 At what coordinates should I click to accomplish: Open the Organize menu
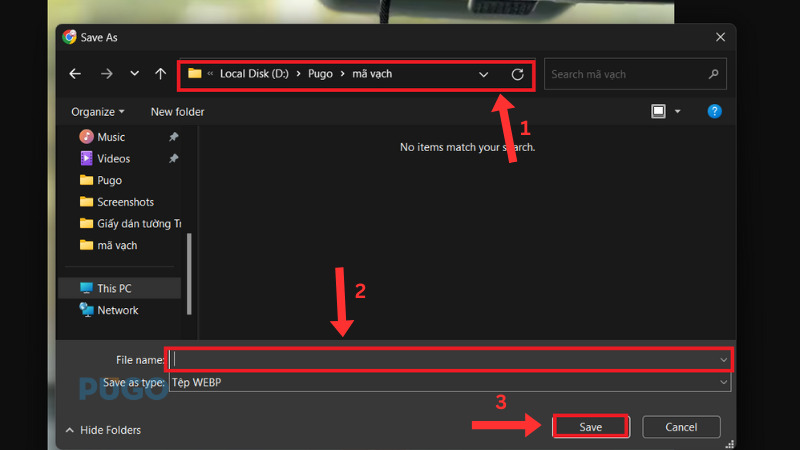pos(98,112)
